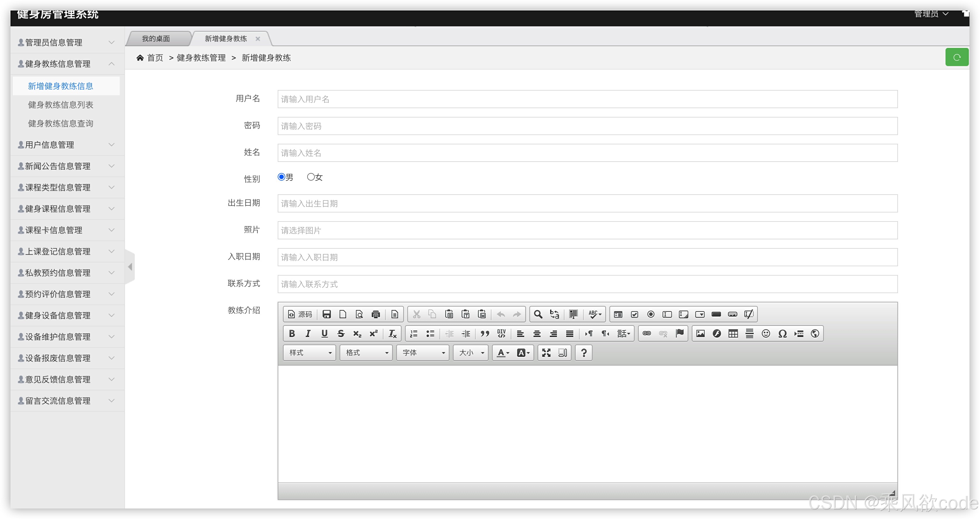Click the Italic formatting icon
Screen dimensions: 980x519
point(308,333)
